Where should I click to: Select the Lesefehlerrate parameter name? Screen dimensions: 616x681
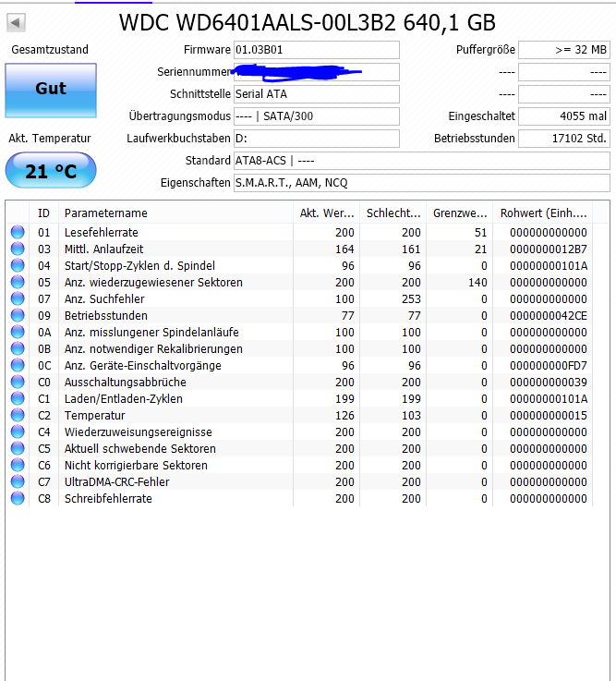click(102, 232)
